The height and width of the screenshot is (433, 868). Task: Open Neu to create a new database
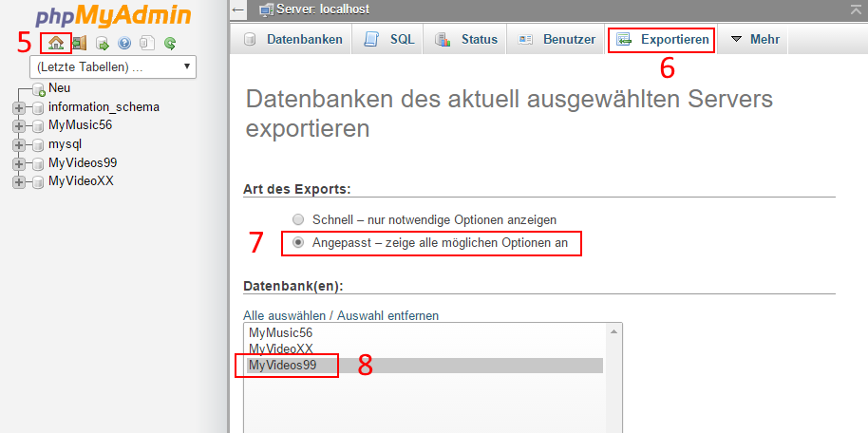59,88
